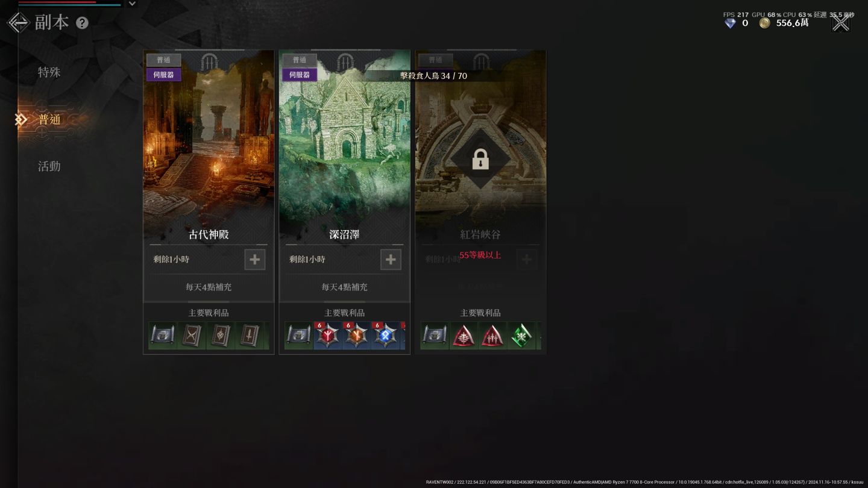This screenshot has width=868, height=488.
Task: Add time with plus button for 深沼澤
Action: click(391, 259)
